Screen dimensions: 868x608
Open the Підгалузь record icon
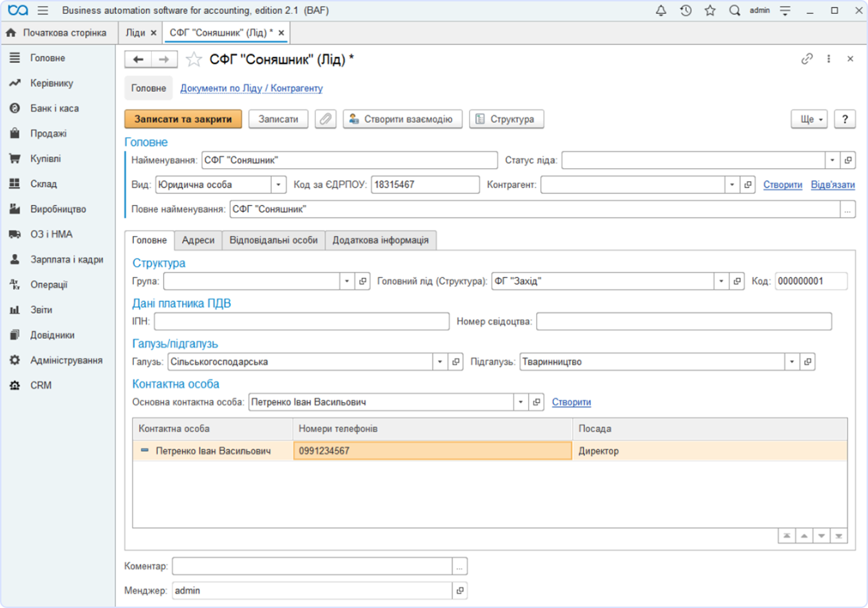point(808,362)
